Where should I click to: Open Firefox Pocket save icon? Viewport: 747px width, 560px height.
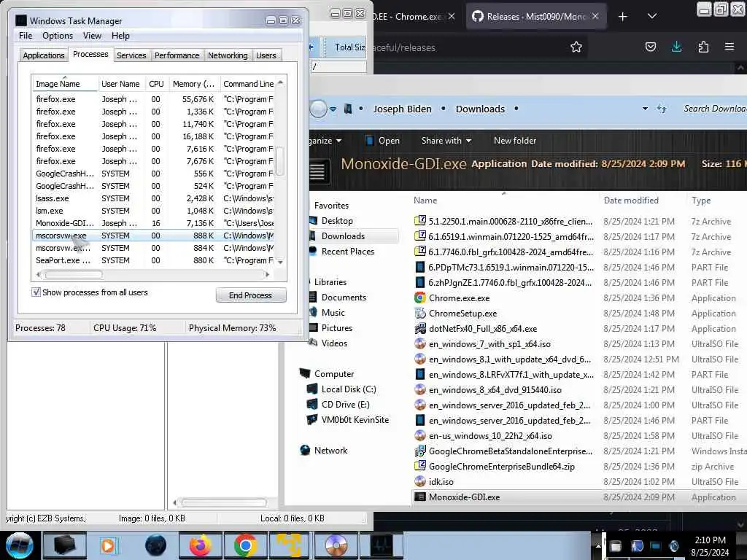[x=650, y=47]
